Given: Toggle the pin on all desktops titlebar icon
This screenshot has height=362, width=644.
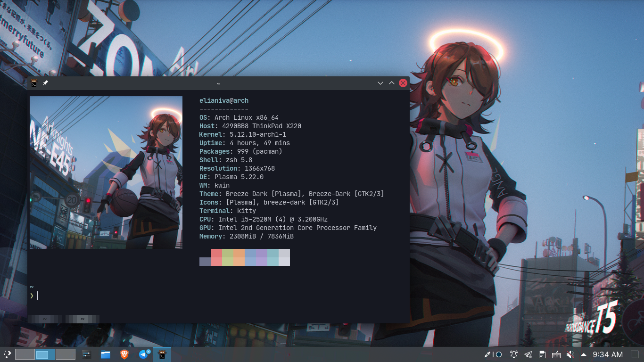Looking at the screenshot, I should pyautogui.click(x=45, y=83).
